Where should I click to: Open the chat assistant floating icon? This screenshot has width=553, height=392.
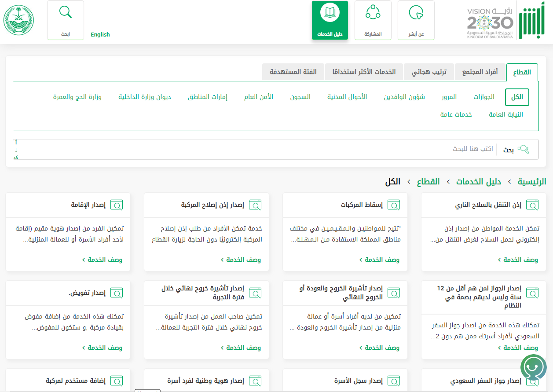coord(533,367)
